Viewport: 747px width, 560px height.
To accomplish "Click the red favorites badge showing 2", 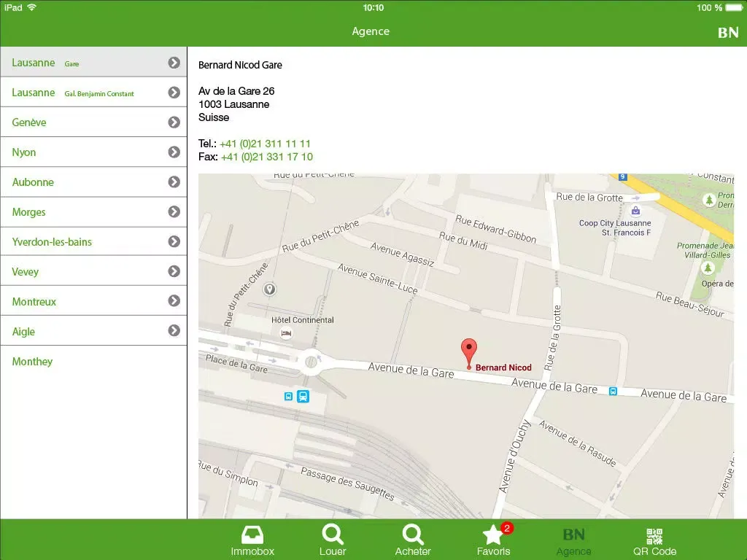I will (507, 528).
